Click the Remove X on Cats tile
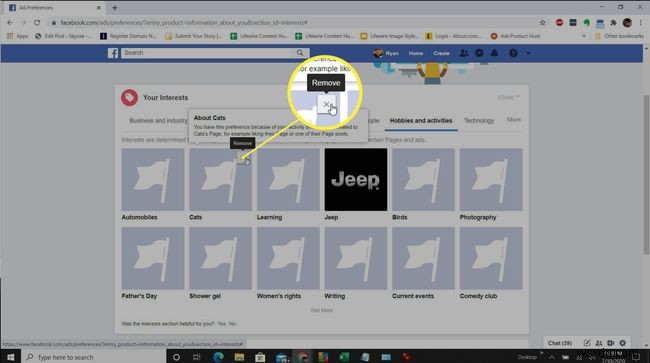 (x=243, y=158)
